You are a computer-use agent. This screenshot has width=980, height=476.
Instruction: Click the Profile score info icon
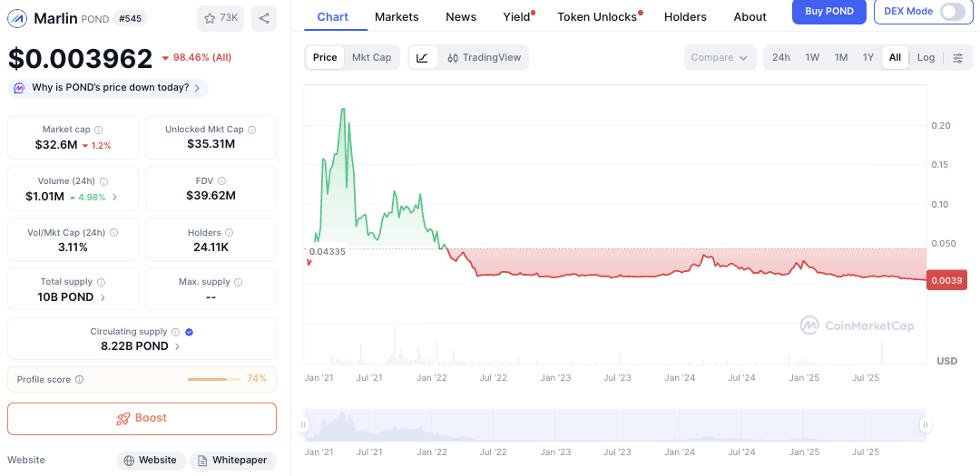coord(79,380)
